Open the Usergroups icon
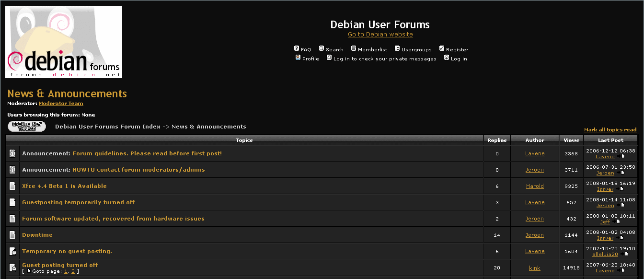Viewport: 644px width, 279px height. (x=396, y=48)
